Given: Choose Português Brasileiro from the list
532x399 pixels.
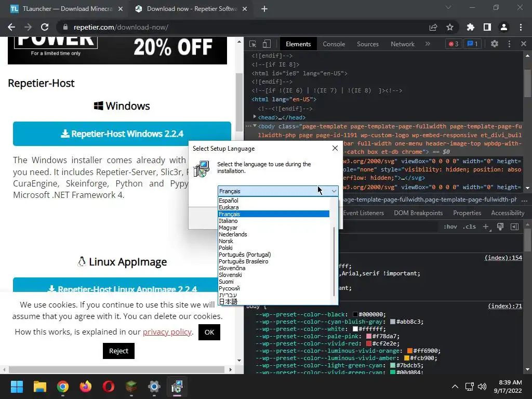Looking at the screenshot, I should click(273, 261).
